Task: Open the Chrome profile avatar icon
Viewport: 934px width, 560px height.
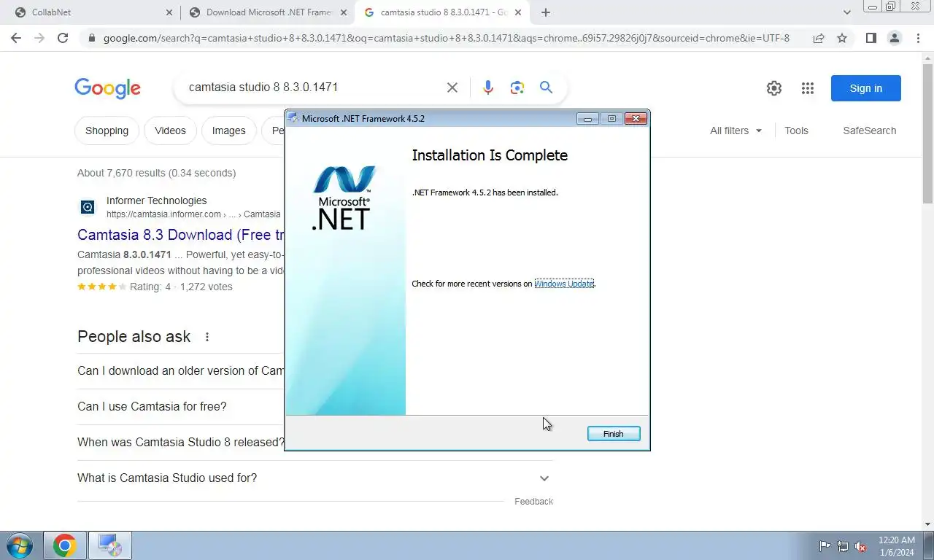Action: [x=894, y=38]
